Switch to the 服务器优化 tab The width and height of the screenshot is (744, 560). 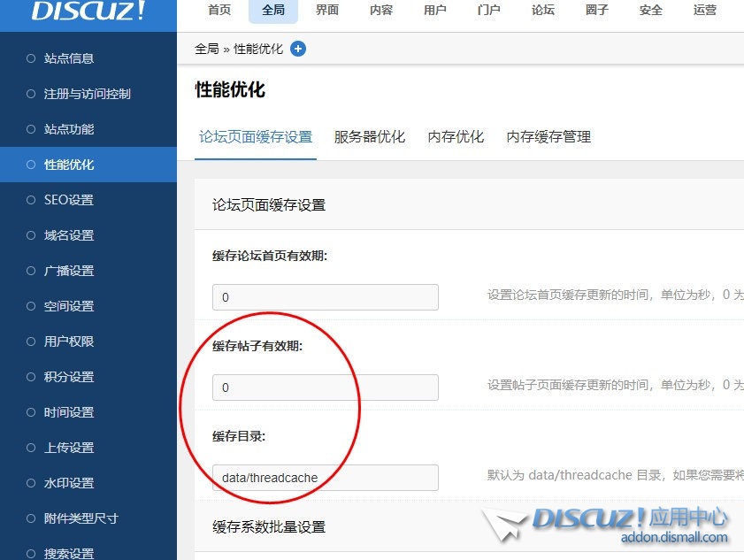(370, 137)
